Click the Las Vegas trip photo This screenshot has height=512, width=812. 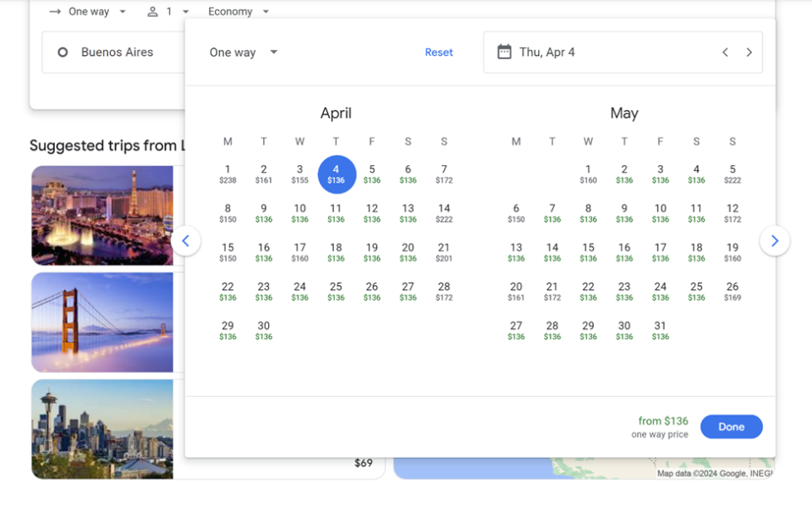(x=101, y=215)
